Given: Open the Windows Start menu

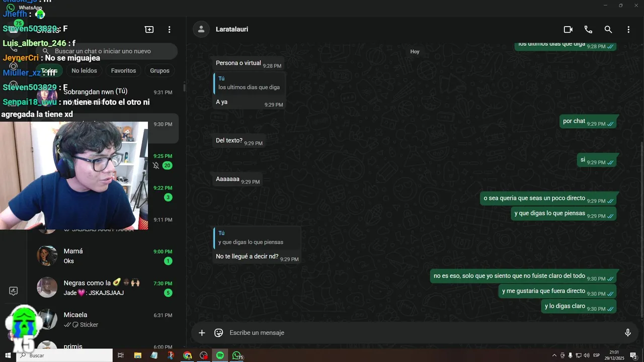Looking at the screenshot, I should pyautogui.click(x=8, y=355).
